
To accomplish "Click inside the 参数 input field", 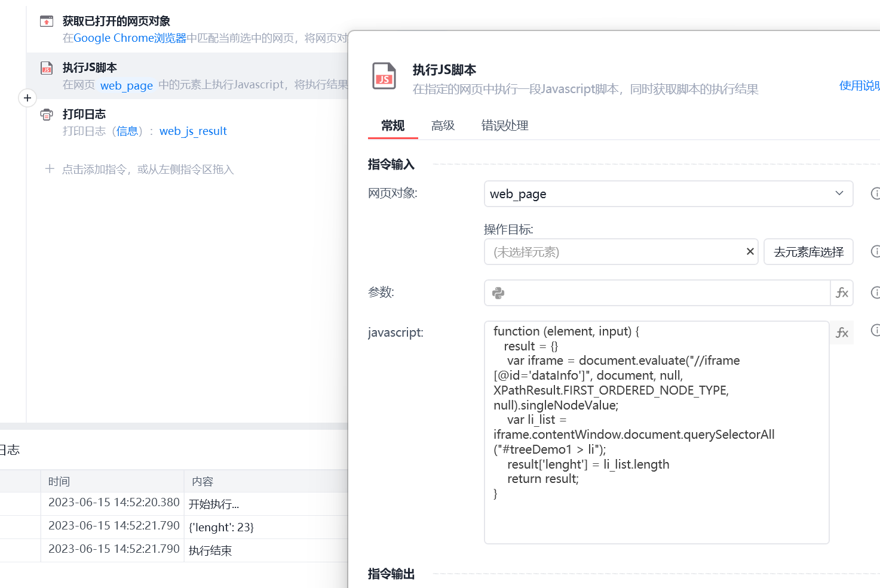I will pyautogui.click(x=657, y=293).
